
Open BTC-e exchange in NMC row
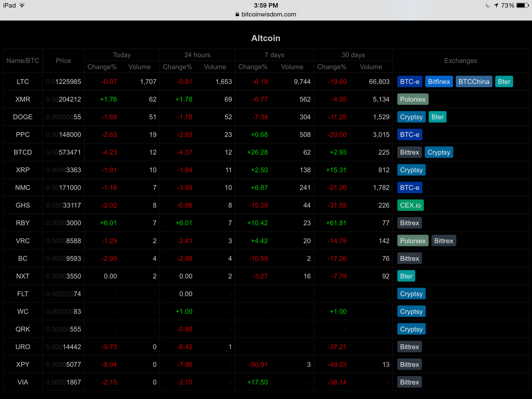[x=410, y=188]
